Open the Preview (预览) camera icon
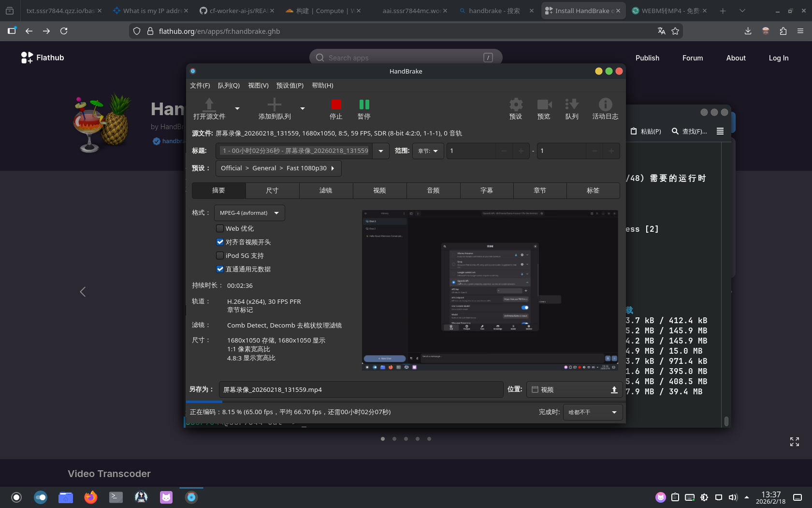This screenshot has width=812, height=508. (x=544, y=105)
